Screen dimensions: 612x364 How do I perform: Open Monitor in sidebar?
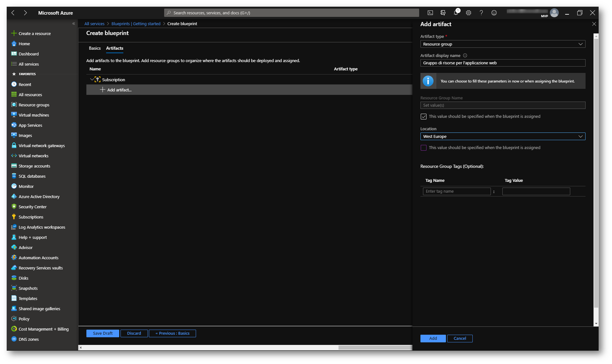click(26, 186)
